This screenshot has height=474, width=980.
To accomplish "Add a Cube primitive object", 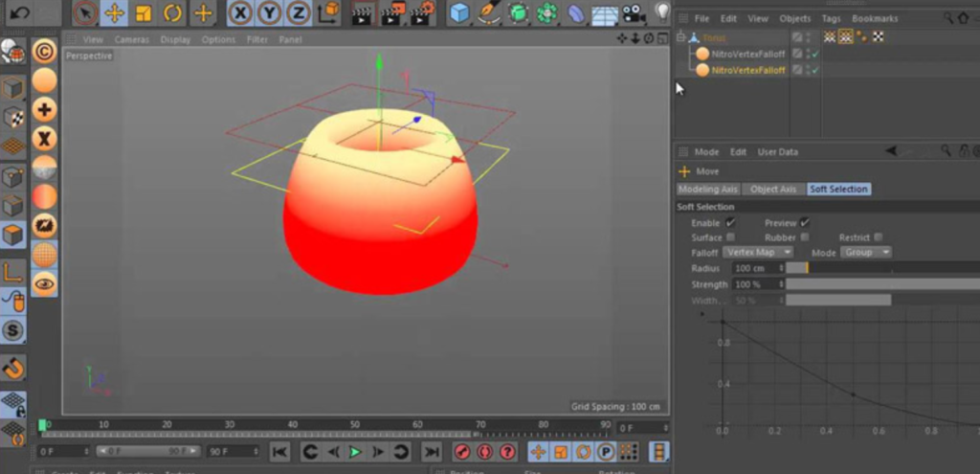I will (x=460, y=13).
